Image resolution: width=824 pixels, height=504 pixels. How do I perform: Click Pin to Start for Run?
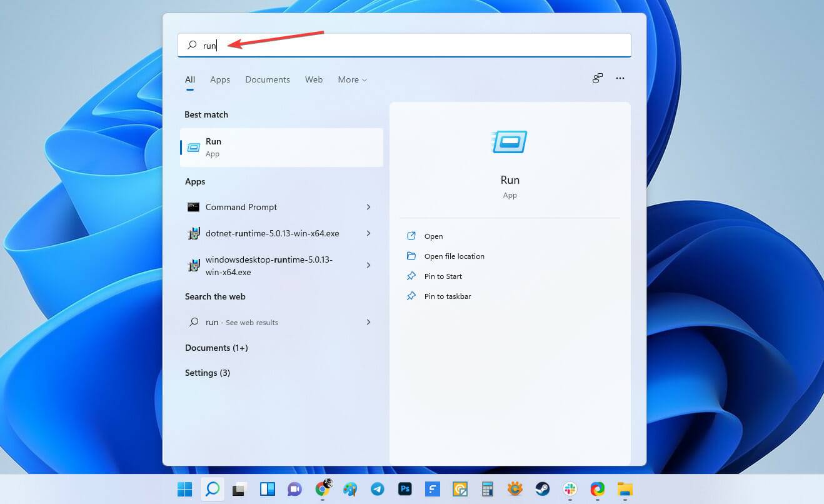point(443,276)
